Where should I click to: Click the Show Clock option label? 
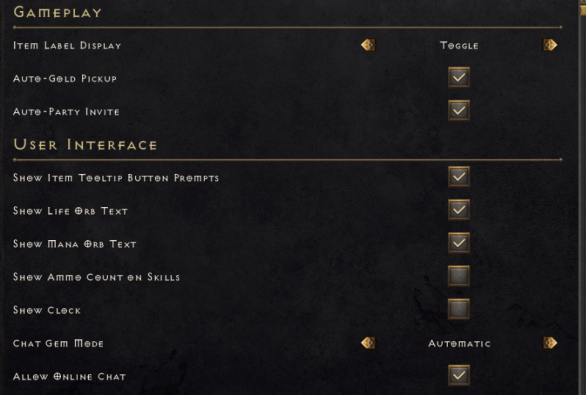pos(47,310)
